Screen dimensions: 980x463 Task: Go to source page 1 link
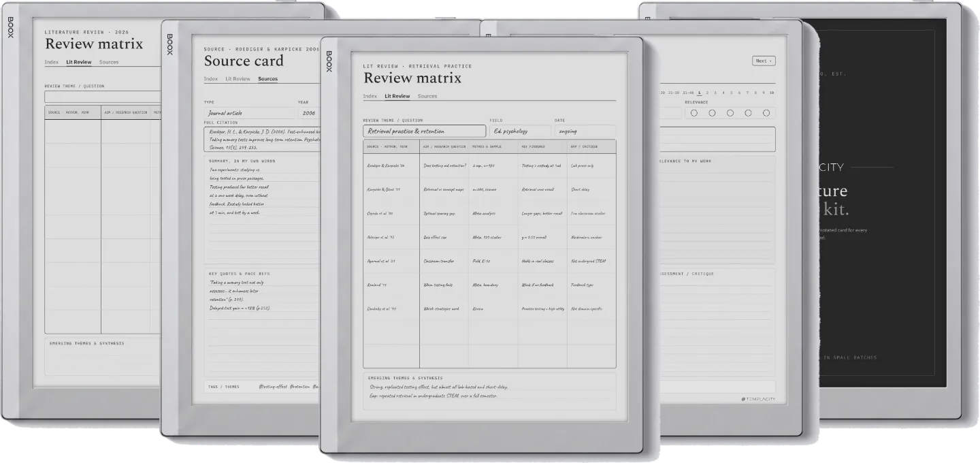(700, 93)
